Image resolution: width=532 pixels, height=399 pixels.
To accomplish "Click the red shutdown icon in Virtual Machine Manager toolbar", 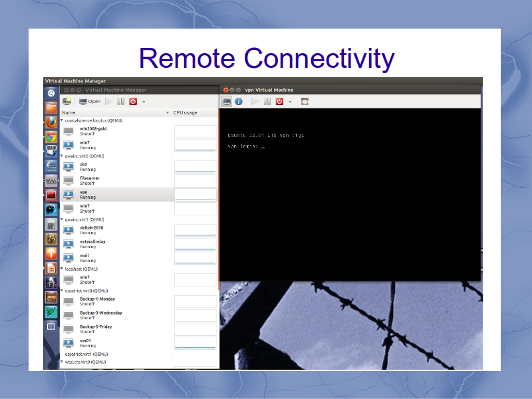I will coord(133,102).
